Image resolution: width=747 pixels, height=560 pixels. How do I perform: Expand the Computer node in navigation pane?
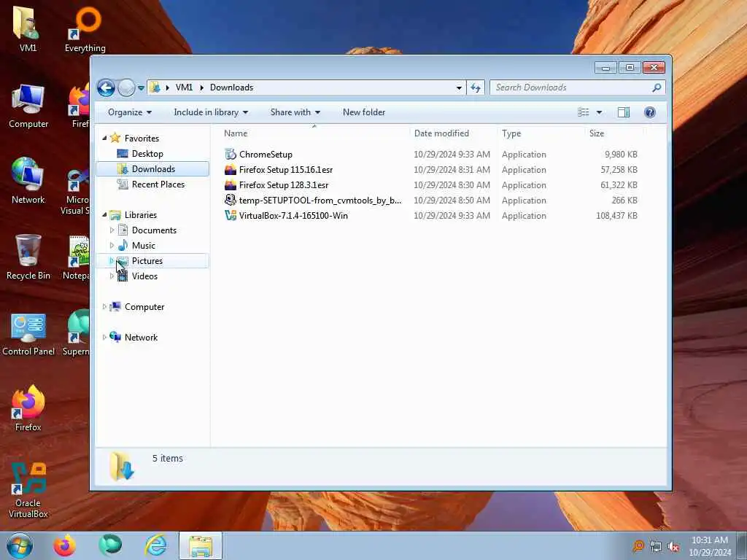pos(104,307)
